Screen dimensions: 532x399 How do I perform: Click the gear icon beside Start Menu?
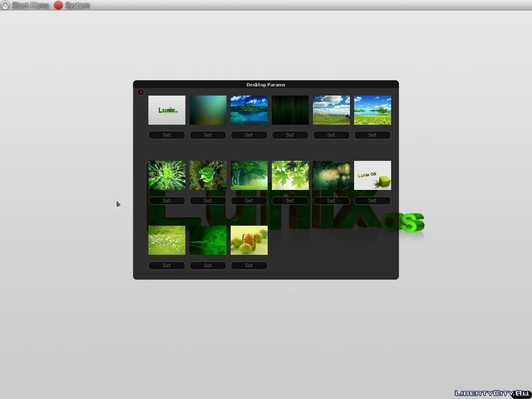5,5
